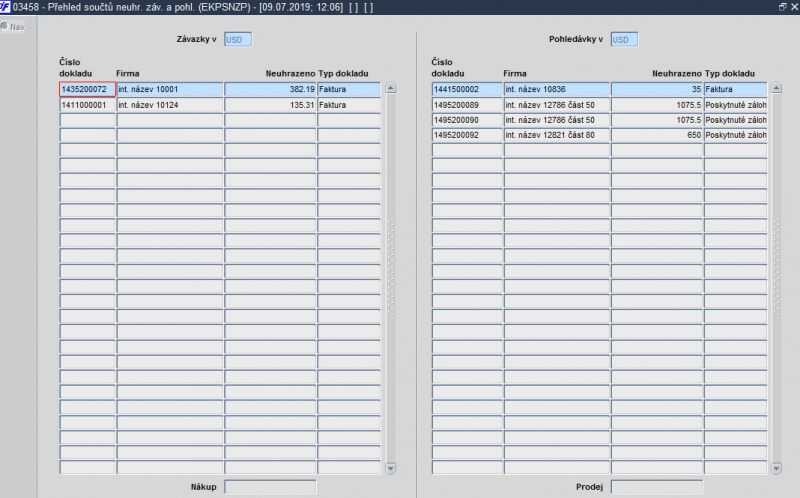Select document number 1435200072 cell
The width and height of the screenshot is (800, 498).
click(x=87, y=89)
